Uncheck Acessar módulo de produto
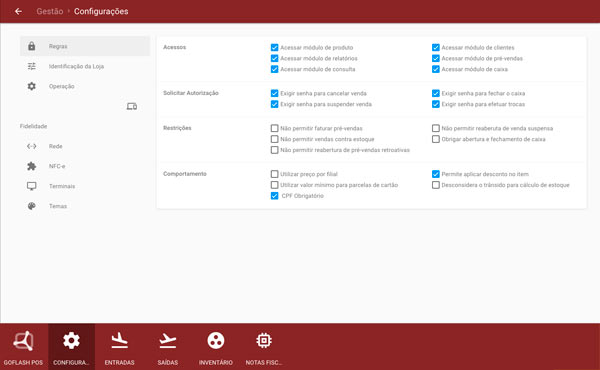The width and height of the screenshot is (600, 370). (x=274, y=47)
